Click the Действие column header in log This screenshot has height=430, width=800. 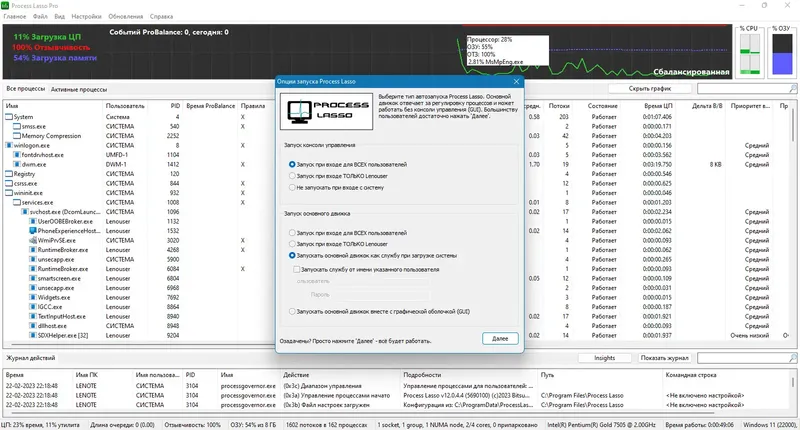pos(296,375)
